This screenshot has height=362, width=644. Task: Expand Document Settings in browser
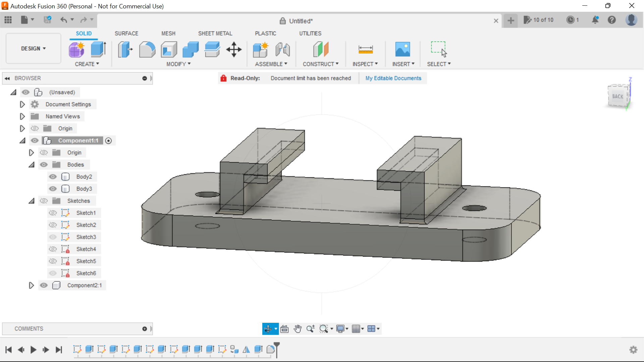22,104
